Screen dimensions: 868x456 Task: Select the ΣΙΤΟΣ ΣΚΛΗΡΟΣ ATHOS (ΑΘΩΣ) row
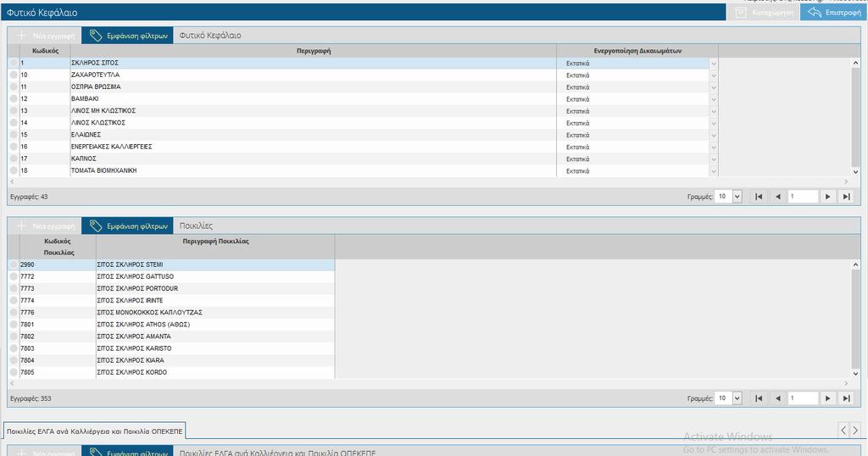pyautogui.click(x=171, y=325)
